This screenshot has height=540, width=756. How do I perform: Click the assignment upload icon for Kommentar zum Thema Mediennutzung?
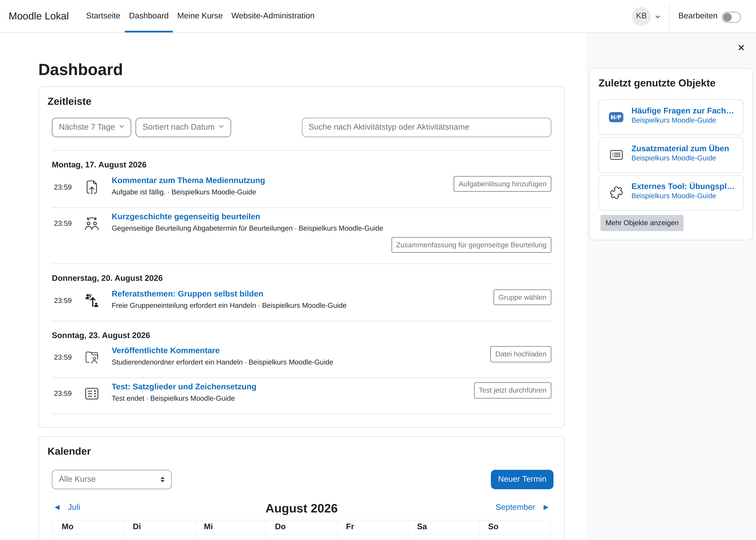pyautogui.click(x=92, y=187)
